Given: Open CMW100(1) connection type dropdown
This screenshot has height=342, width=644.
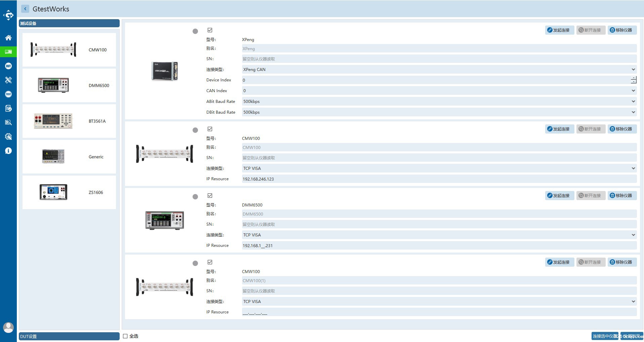Looking at the screenshot, I should point(439,302).
